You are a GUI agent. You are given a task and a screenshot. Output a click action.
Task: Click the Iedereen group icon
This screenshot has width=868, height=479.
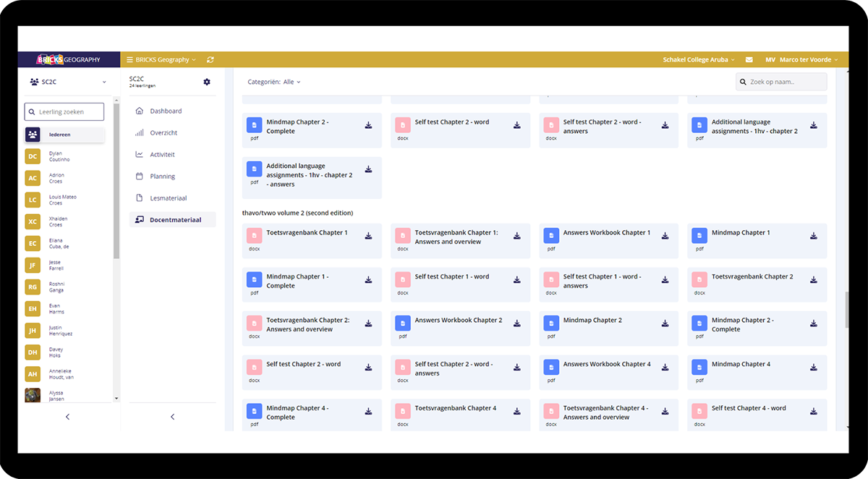click(x=33, y=135)
